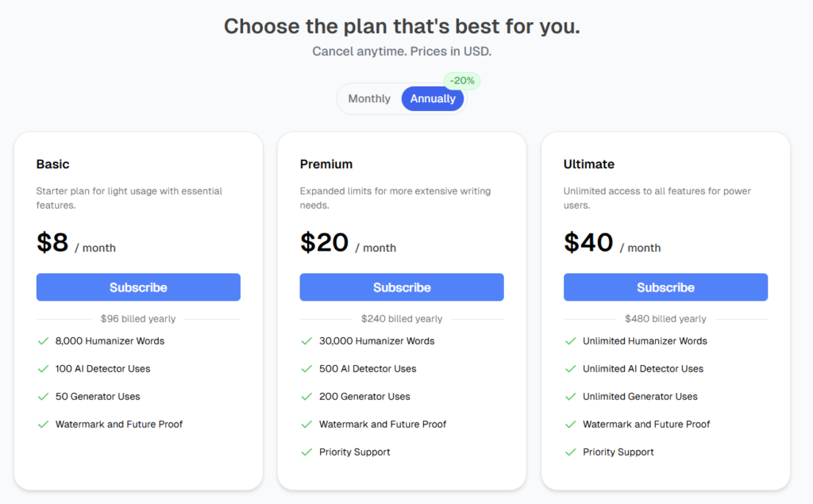Viewport: 813px width, 504px height.
Task: Click checkmark next to Unlimited Generator Uses
Action: (570, 397)
